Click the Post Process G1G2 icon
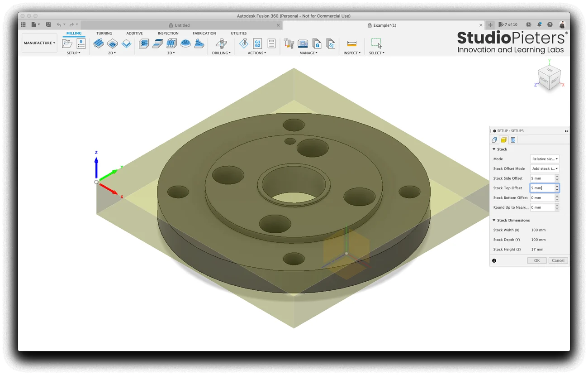This screenshot has width=588, height=375. coord(257,43)
